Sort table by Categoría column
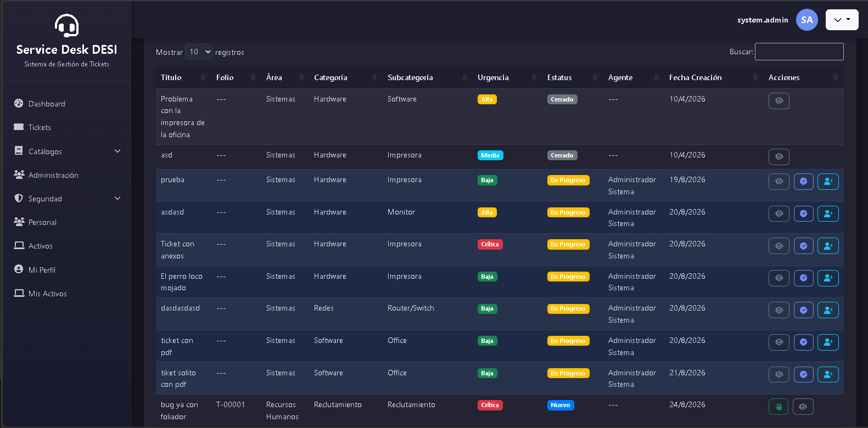This screenshot has height=428, width=868. pyautogui.click(x=346, y=77)
